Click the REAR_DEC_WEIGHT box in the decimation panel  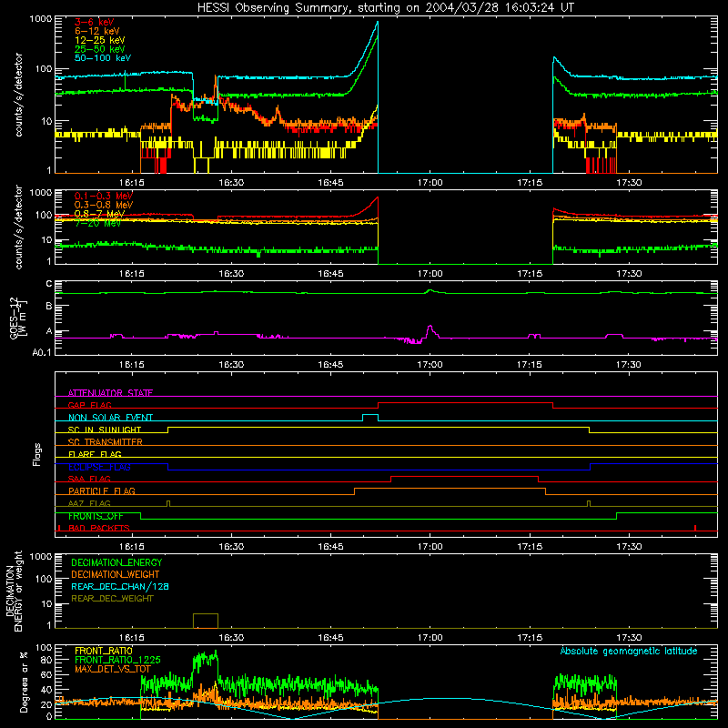(x=206, y=621)
